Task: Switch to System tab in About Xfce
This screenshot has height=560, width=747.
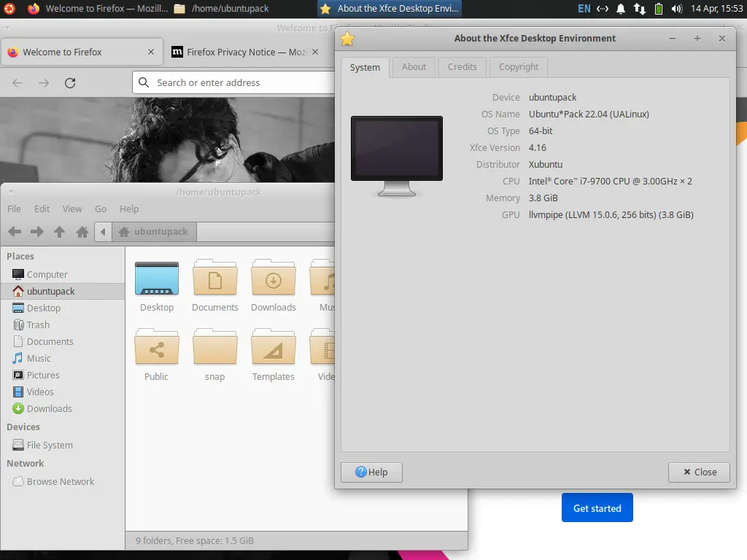Action: pos(365,68)
